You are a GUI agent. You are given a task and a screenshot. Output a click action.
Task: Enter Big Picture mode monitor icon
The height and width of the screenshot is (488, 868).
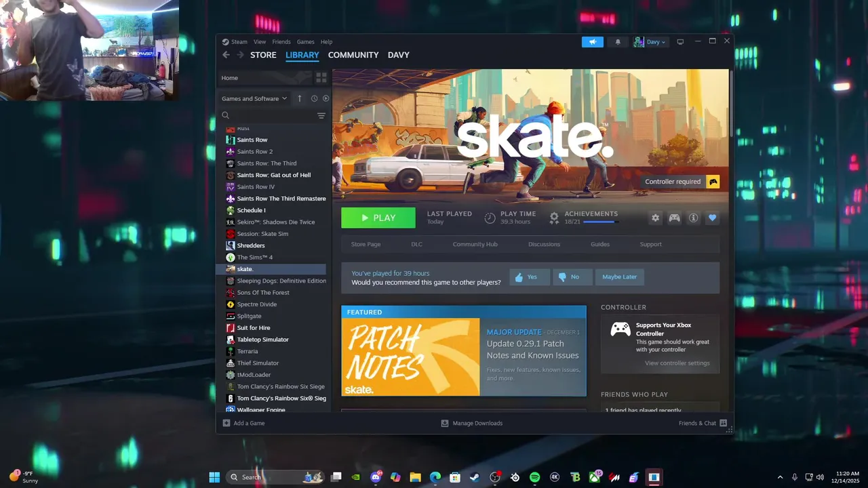680,42
